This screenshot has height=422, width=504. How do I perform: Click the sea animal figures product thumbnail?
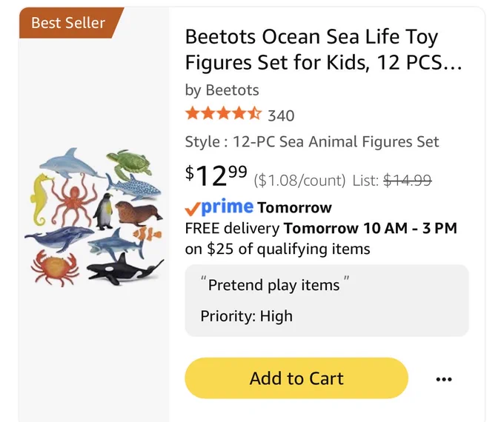click(94, 217)
